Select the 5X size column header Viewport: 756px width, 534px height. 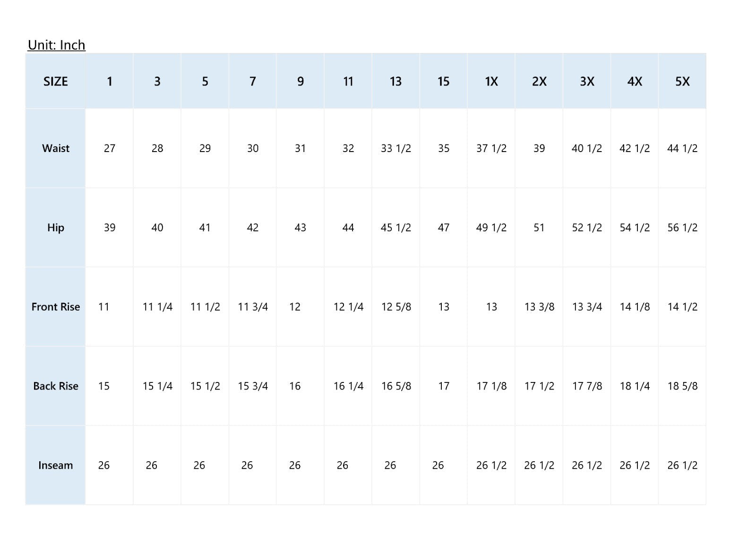click(682, 81)
